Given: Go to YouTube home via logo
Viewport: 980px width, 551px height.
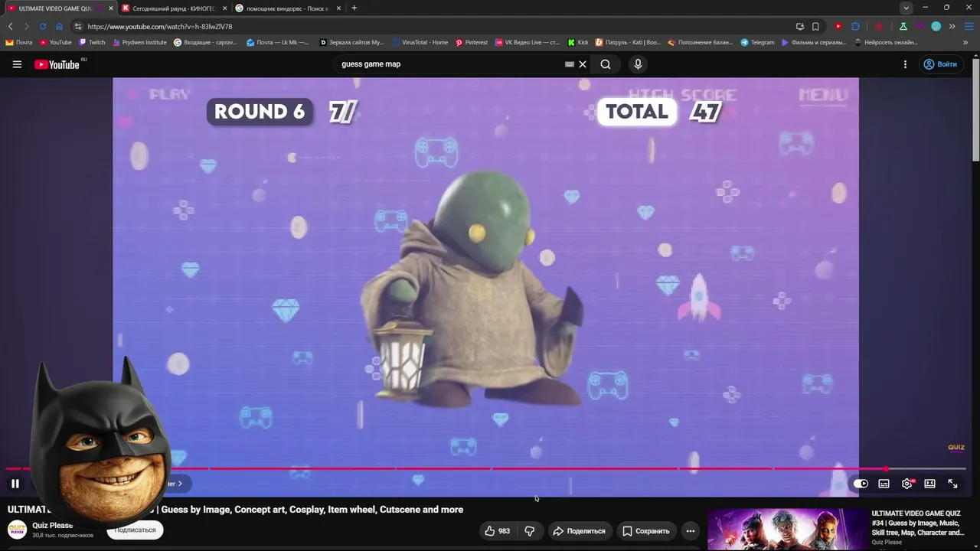Looking at the screenshot, I should click(x=57, y=64).
